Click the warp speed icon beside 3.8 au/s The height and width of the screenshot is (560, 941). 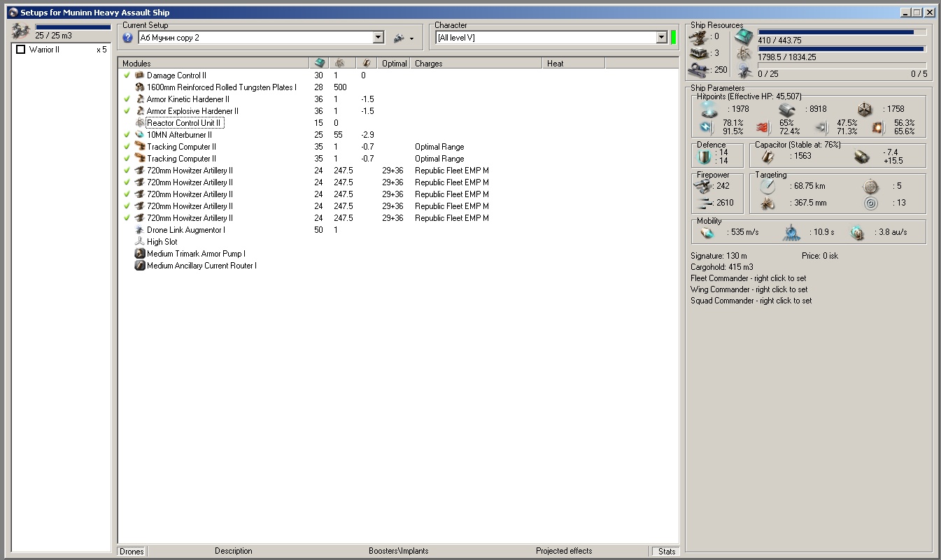coord(858,232)
